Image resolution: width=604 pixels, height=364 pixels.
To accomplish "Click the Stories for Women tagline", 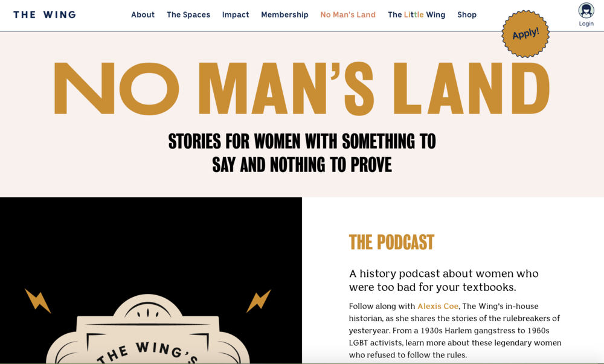I will click(302, 153).
